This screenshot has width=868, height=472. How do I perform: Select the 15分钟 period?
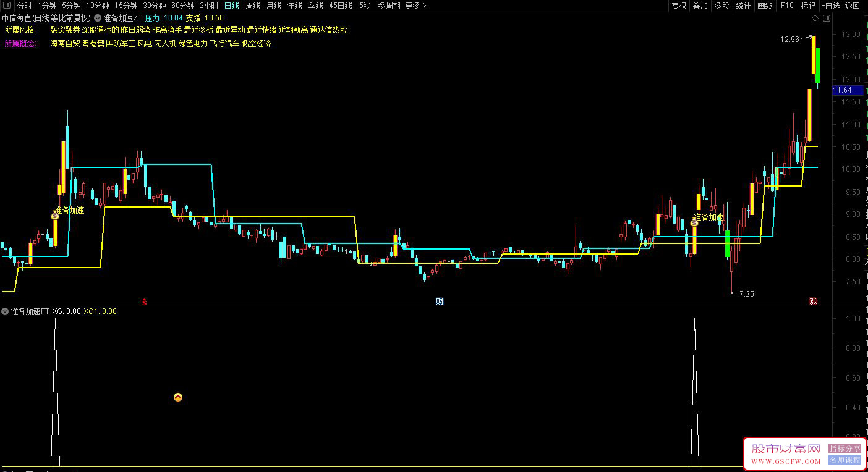126,6
